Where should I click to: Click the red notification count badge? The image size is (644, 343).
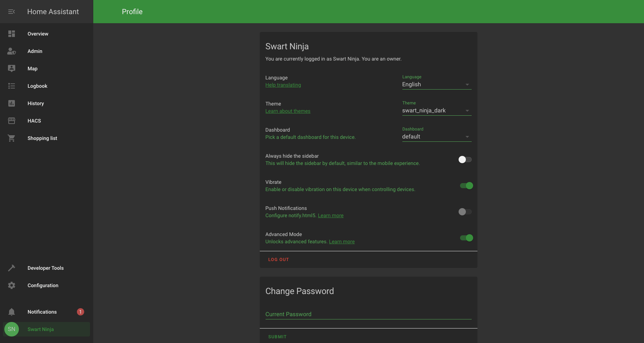(x=81, y=312)
